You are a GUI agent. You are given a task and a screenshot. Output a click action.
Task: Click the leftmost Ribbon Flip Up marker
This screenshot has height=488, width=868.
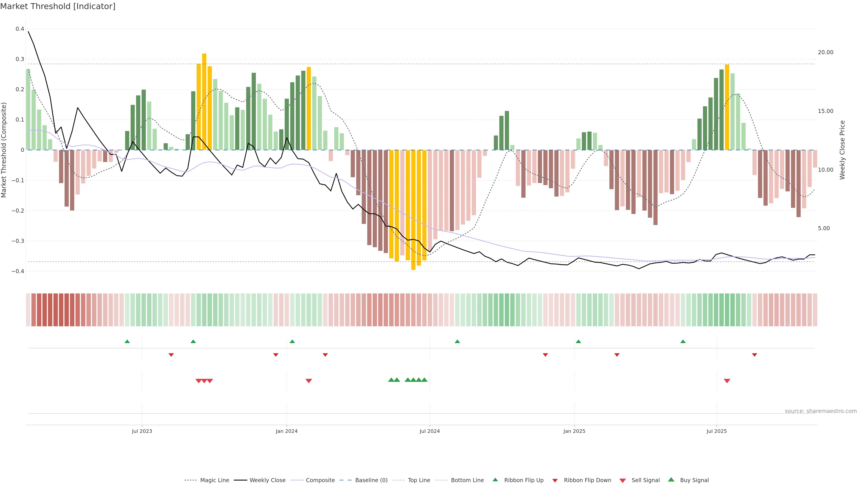[127, 342]
